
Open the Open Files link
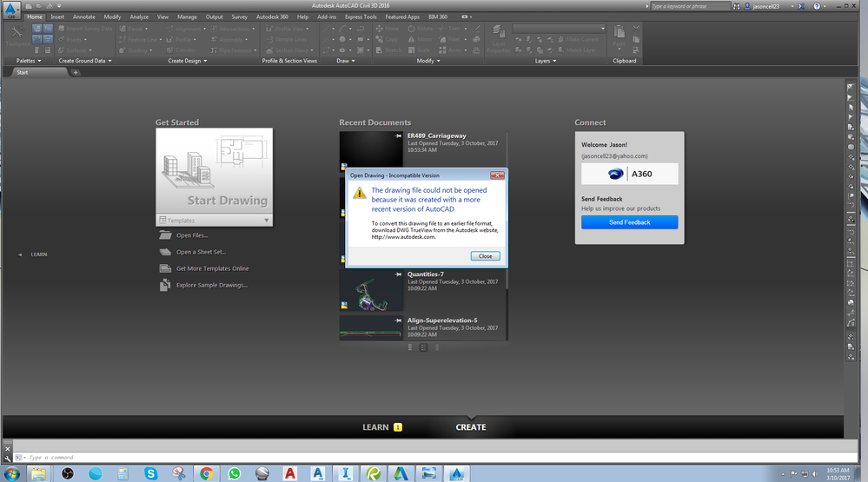[x=192, y=235]
